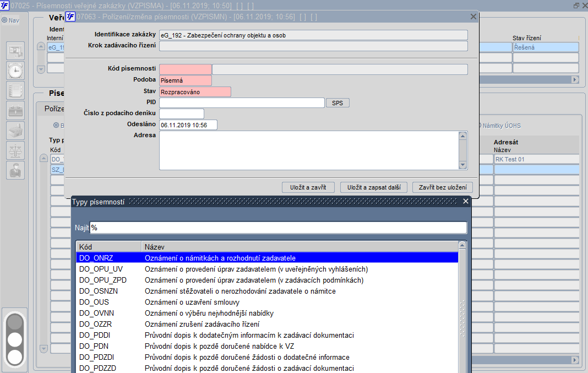This screenshot has height=373, width=588.
Task: Open the factory building sidebar icon
Action: [15, 131]
